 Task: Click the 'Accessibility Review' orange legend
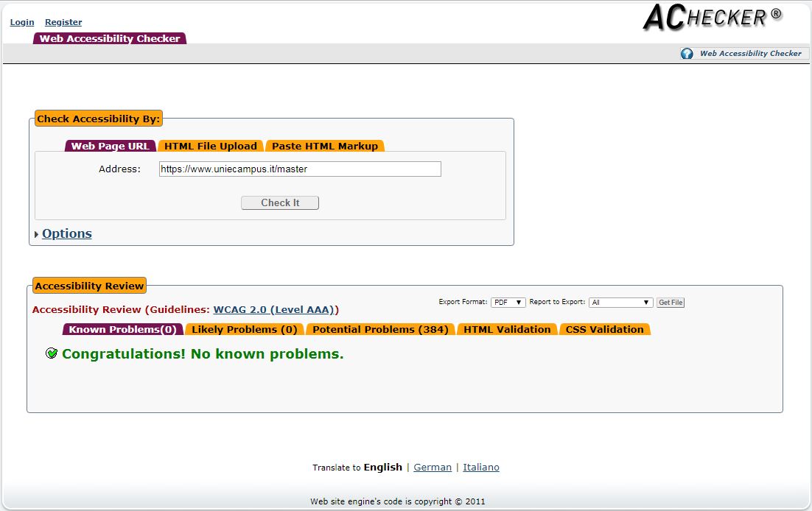[x=89, y=286]
